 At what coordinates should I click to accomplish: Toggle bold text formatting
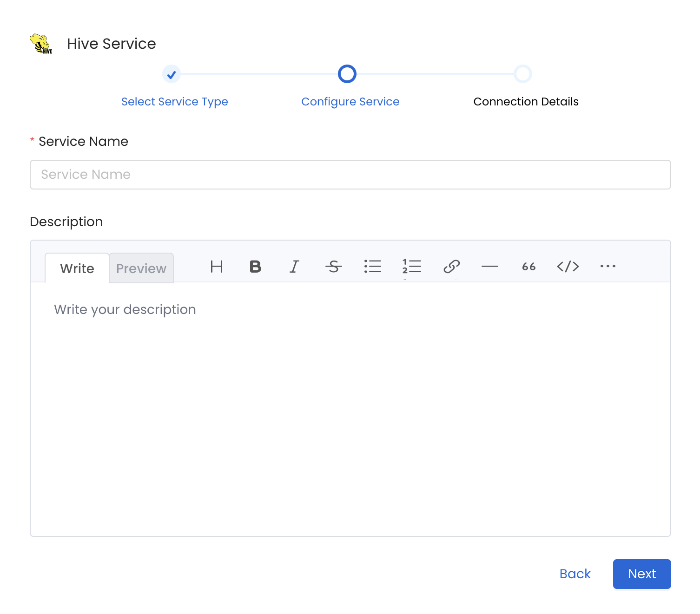[255, 267]
